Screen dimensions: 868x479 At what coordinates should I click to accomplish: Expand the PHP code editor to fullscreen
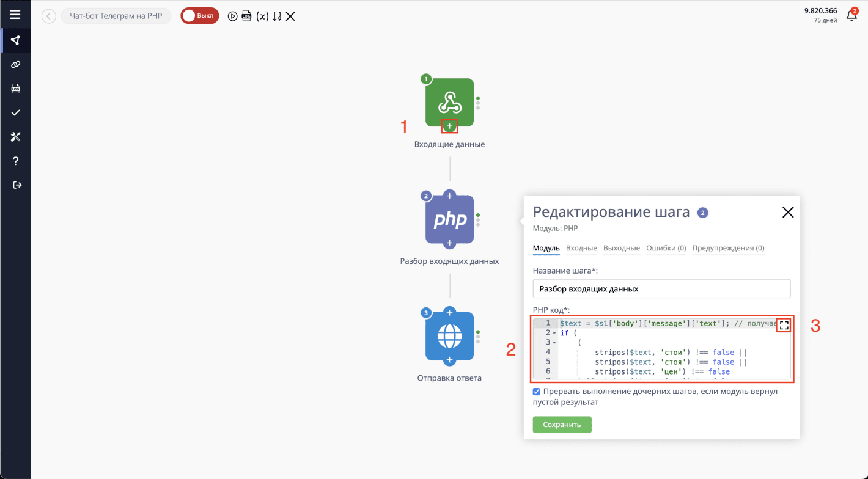[784, 325]
